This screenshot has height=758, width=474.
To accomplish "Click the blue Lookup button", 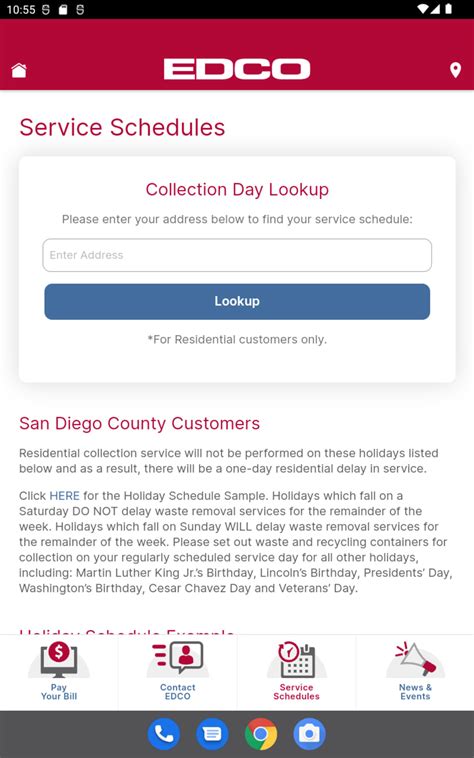I will pyautogui.click(x=237, y=302).
